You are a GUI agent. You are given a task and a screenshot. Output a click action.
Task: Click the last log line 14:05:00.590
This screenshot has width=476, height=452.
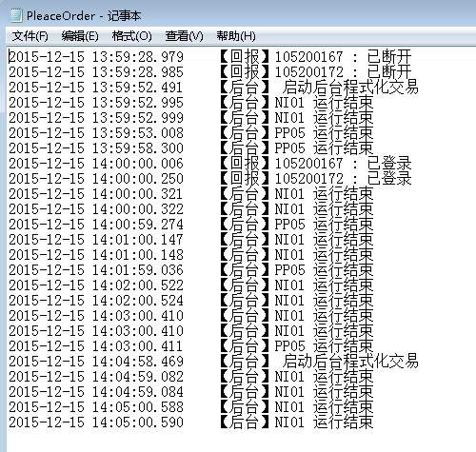(x=191, y=423)
